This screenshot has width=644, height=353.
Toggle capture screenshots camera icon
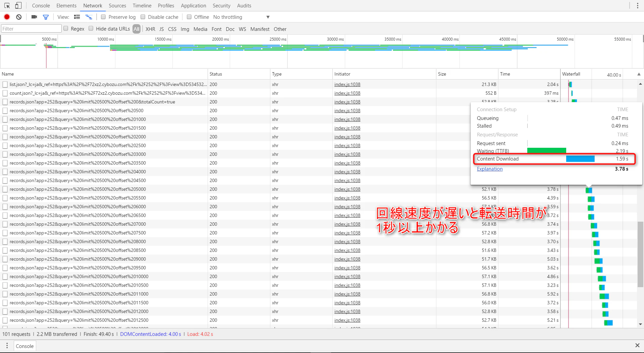[x=34, y=17]
